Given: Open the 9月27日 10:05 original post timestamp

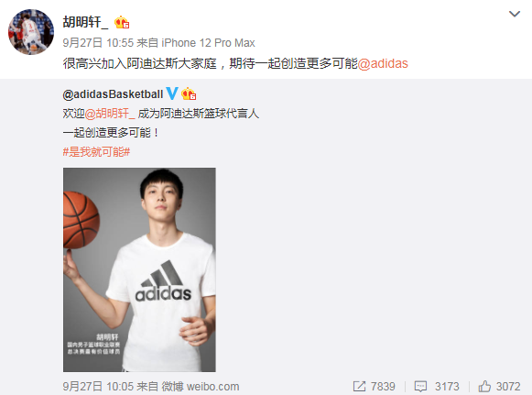Looking at the screenshot, I should point(98,387).
